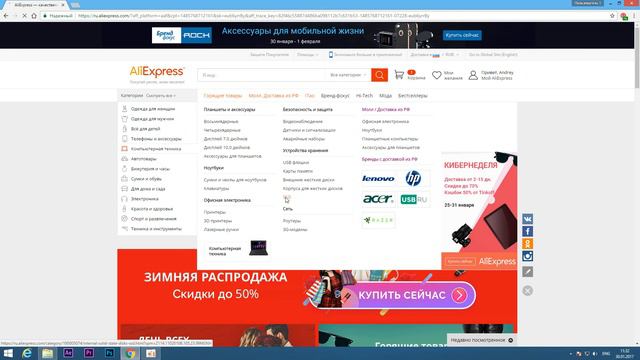
Task: Select 'Бренд-фокус' navigation tab
Action: point(335,96)
